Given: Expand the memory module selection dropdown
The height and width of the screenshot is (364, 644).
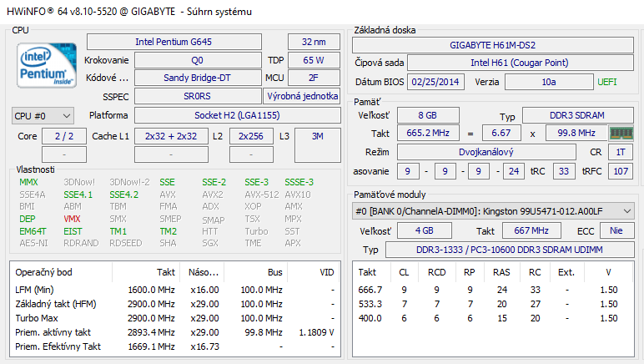Looking at the screenshot, I should [x=493, y=211].
